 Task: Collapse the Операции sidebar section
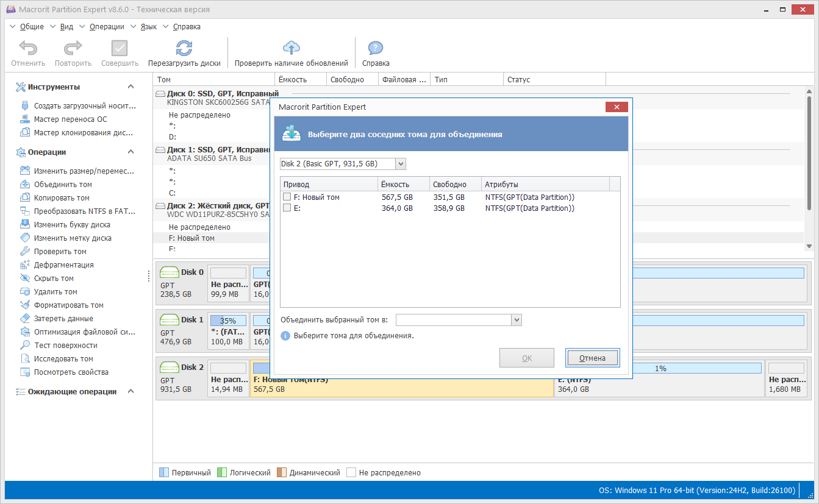[131, 152]
